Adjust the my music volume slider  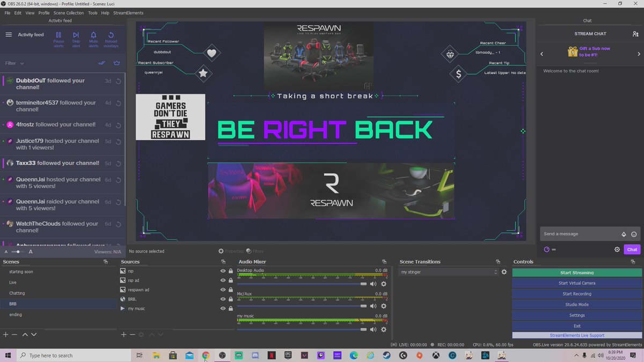point(302,329)
